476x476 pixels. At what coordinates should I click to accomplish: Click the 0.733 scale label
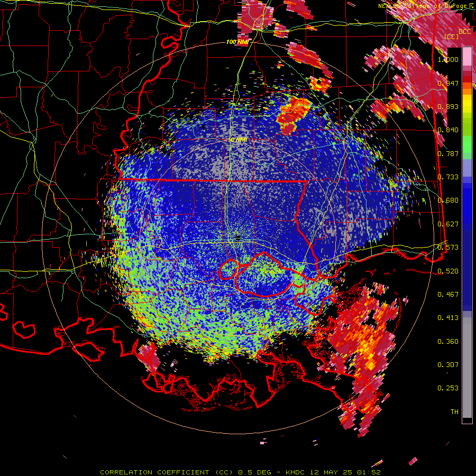tap(448, 177)
